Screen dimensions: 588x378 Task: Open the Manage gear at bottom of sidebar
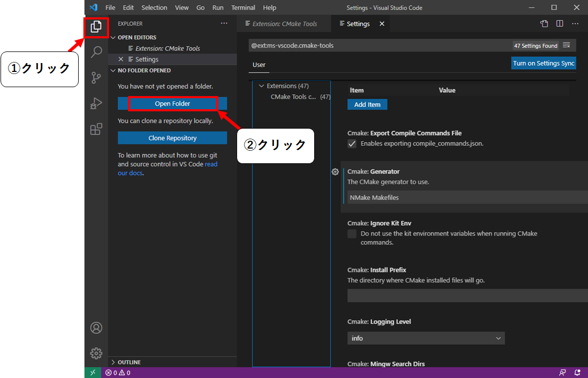point(96,353)
